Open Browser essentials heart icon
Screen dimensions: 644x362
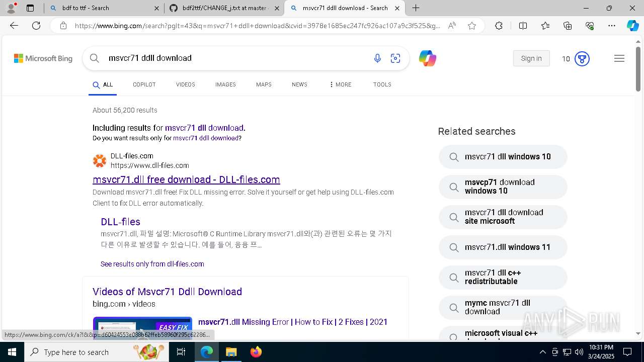590,26
